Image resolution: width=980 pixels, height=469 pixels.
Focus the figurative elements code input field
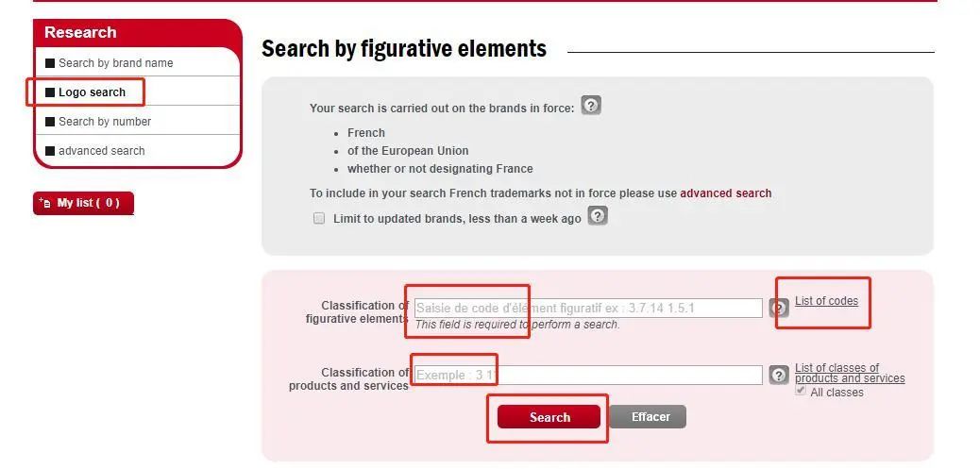click(x=588, y=308)
